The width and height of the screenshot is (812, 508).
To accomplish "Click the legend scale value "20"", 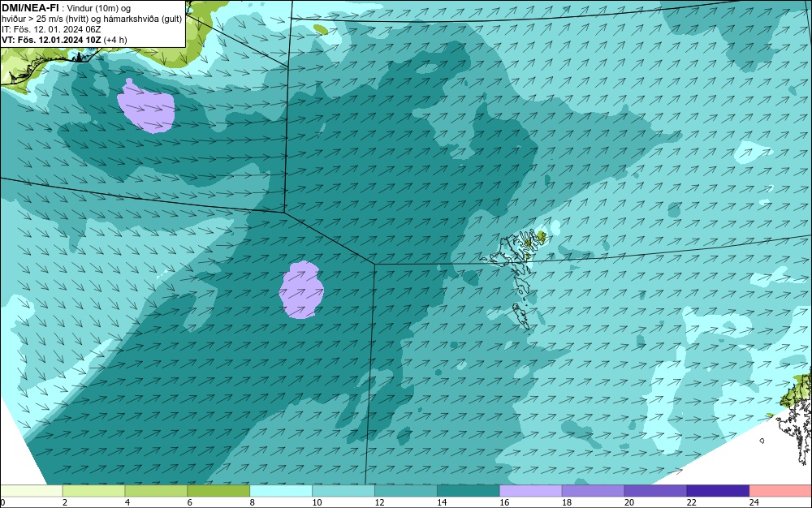I will tap(629, 502).
